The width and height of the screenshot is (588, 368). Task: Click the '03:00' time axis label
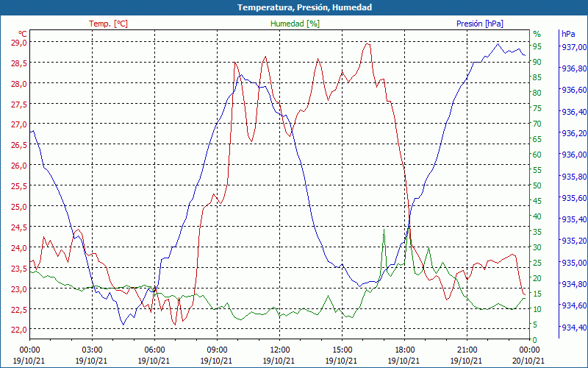pos(92,350)
